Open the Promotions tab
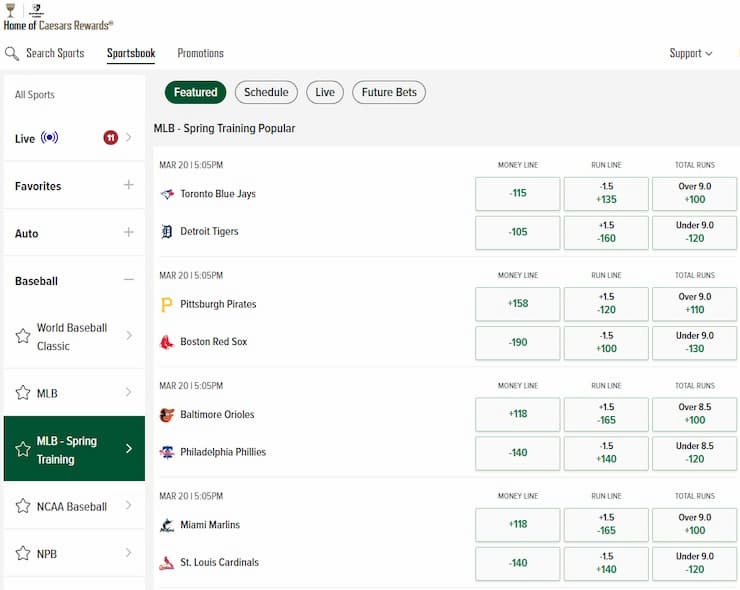This screenshot has height=590, width=740. point(201,53)
